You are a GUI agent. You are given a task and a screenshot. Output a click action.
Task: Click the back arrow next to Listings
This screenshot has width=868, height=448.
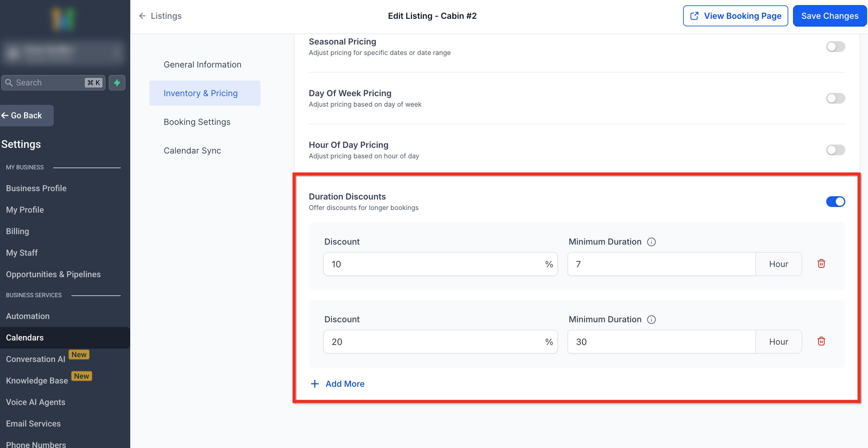point(142,16)
